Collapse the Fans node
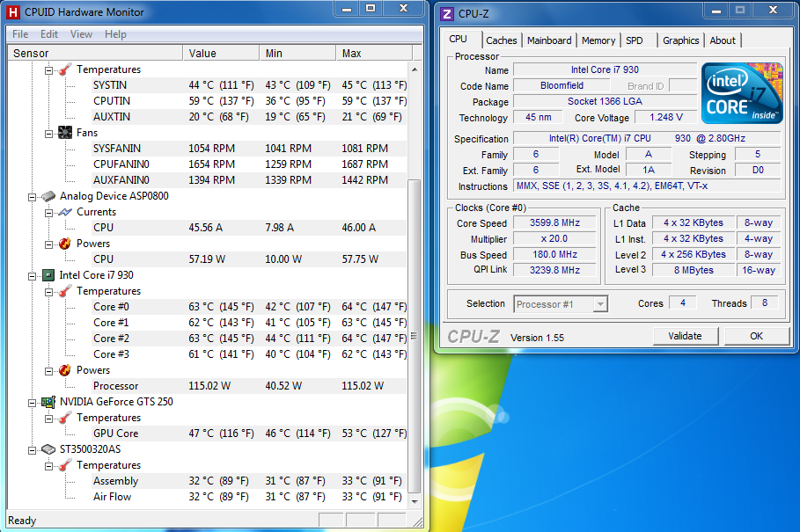This screenshot has width=800, height=532. (x=49, y=134)
